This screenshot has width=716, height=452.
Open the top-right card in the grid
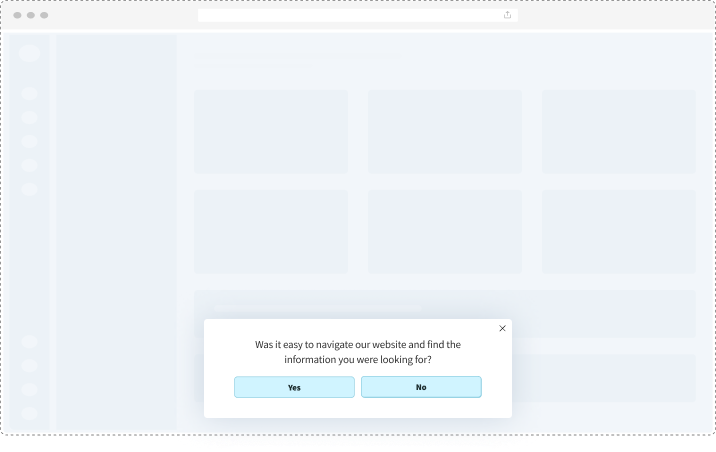[x=618, y=131]
